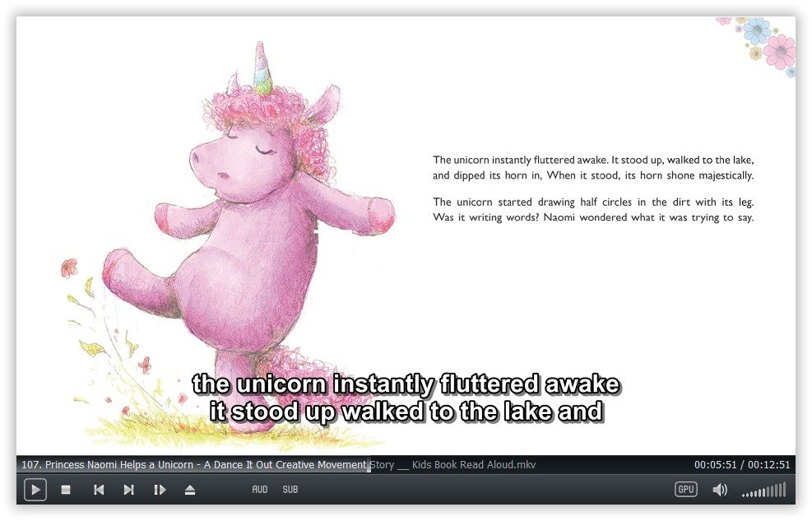Skip to the previous file
The height and width of the screenshot is (521, 812).
pos(99,490)
